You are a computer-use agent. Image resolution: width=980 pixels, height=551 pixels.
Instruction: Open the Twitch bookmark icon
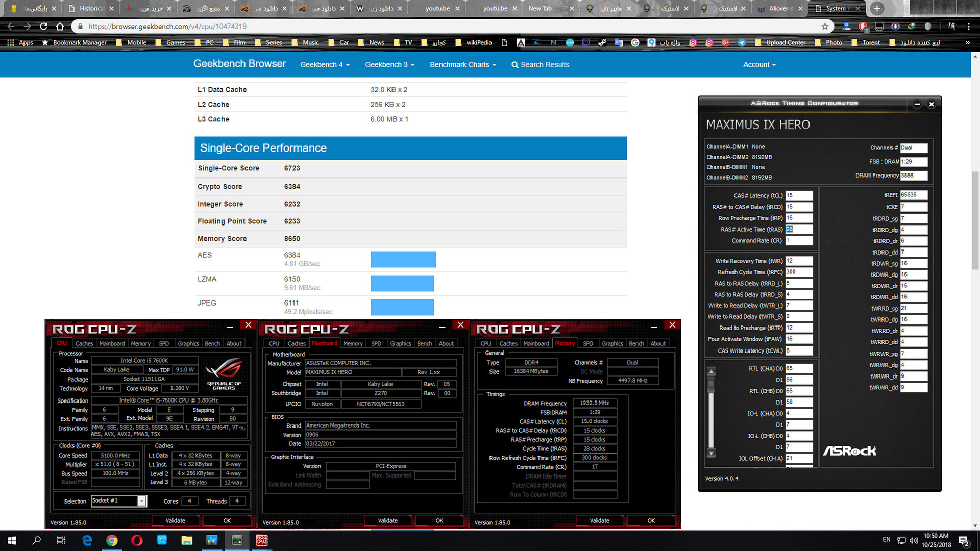[x=586, y=42]
